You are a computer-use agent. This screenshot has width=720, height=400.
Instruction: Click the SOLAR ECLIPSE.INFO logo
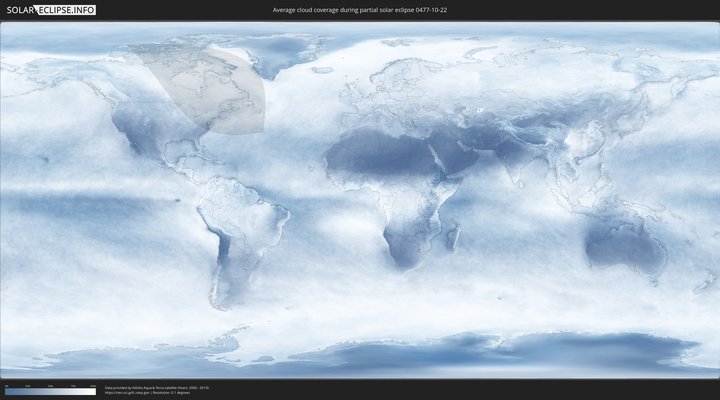50,10
